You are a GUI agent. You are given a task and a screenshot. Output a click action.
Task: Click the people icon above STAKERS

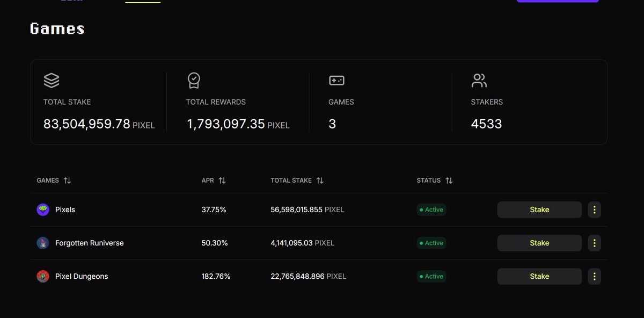pyautogui.click(x=479, y=81)
